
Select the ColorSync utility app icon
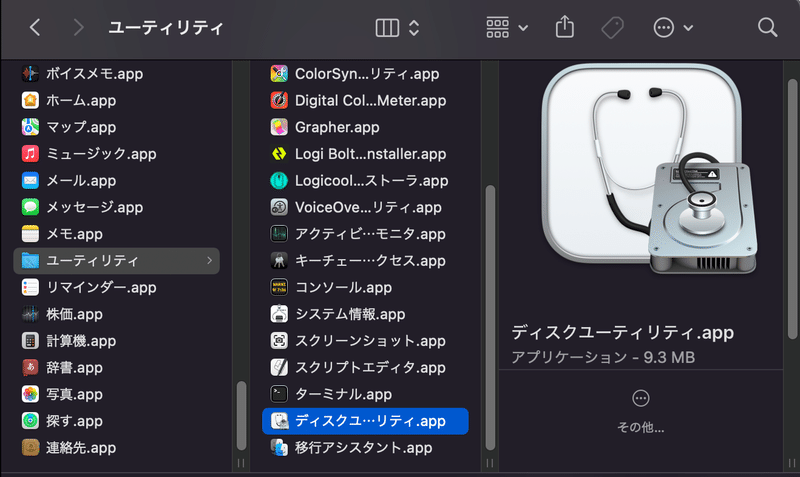[279, 73]
